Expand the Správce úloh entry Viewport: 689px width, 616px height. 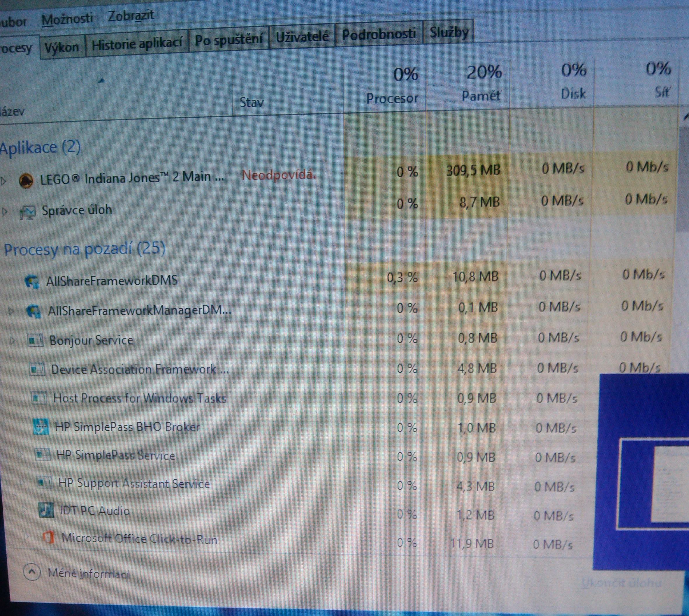coord(5,212)
